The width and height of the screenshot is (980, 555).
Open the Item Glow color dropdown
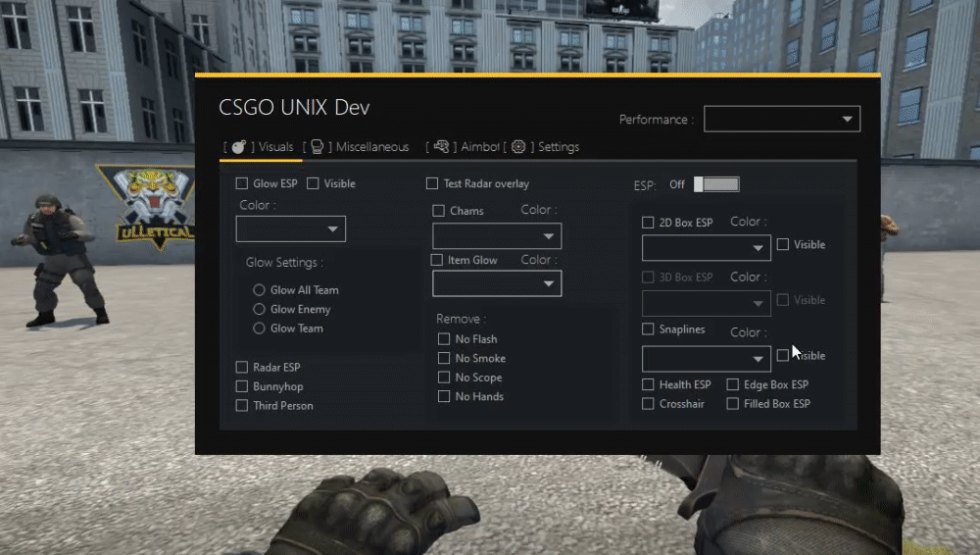coord(497,283)
